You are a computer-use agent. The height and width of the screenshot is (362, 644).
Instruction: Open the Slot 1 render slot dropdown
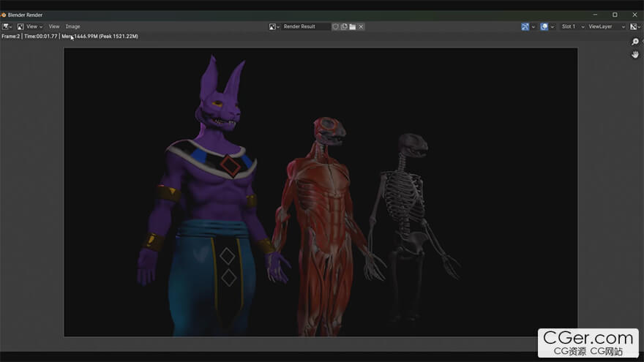pyautogui.click(x=572, y=26)
